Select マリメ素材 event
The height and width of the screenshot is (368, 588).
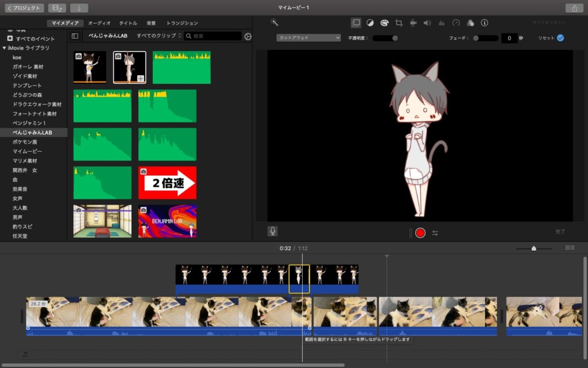[x=25, y=161]
